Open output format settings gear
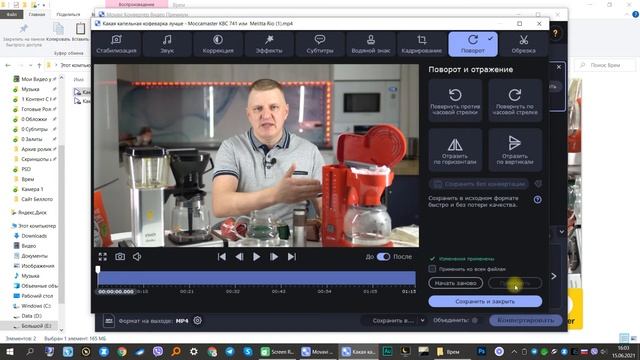This screenshot has height=360, width=640. (198, 320)
